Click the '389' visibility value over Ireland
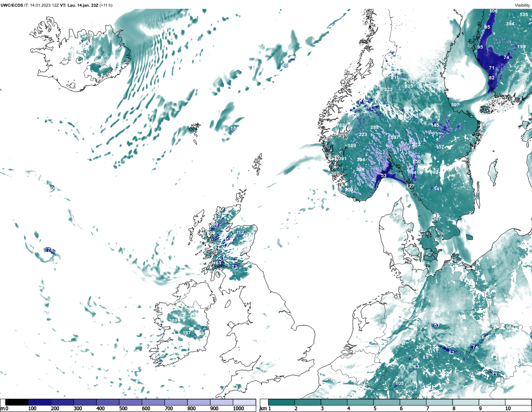 pyautogui.click(x=173, y=321)
